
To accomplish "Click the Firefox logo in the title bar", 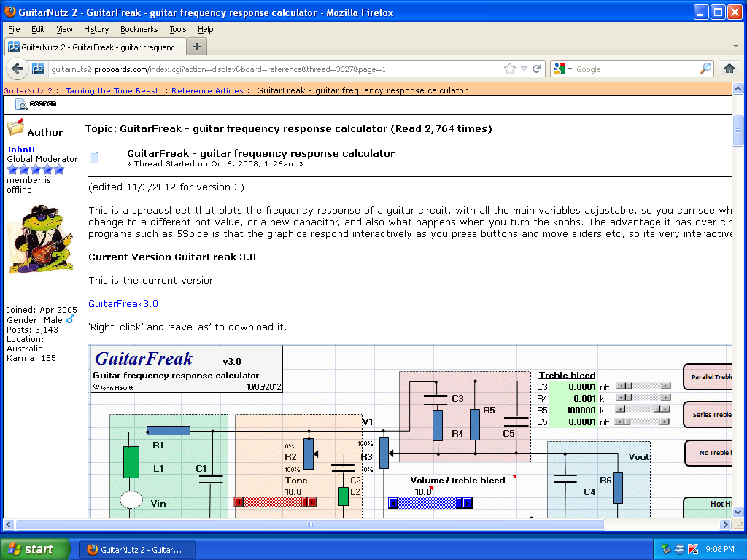I will pos(9,12).
